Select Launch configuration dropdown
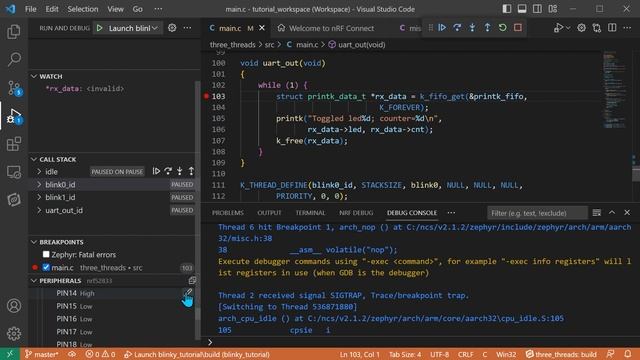 tap(132, 28)
